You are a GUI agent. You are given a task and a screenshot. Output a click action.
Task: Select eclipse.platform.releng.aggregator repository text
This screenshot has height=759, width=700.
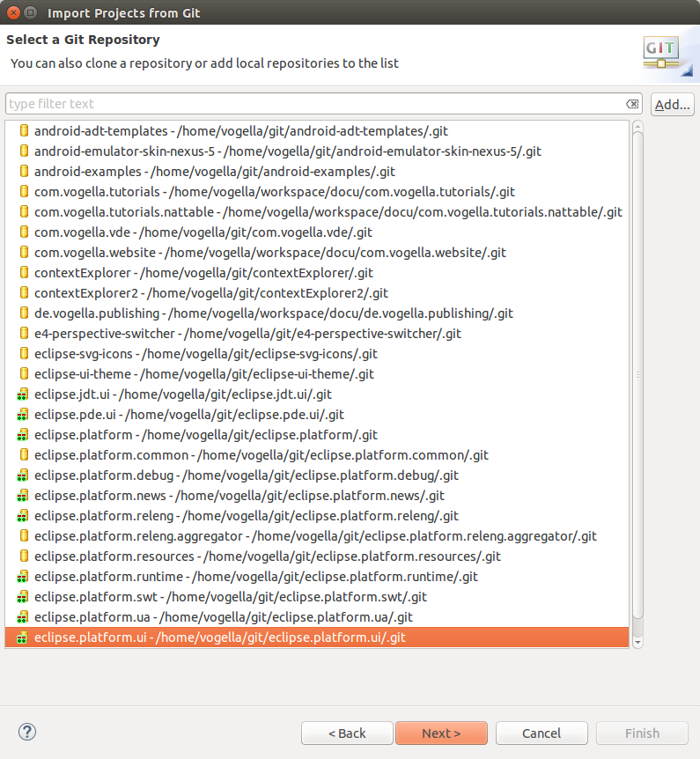pyautogui.click(x=315, y=537)
